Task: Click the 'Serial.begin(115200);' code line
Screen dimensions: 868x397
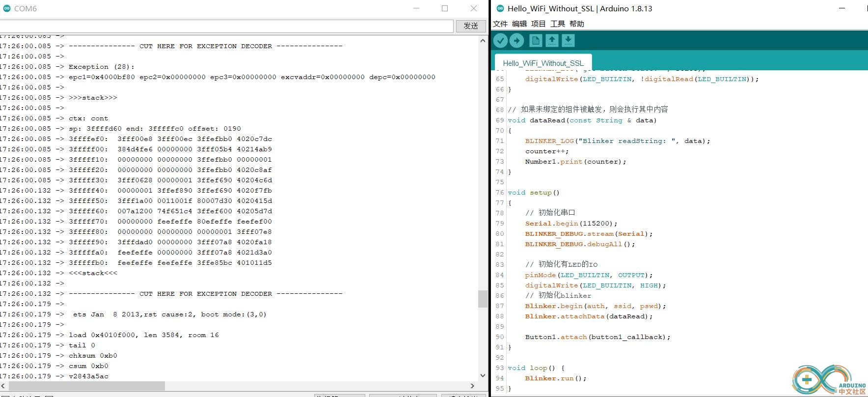Action: tap(571, 223)
